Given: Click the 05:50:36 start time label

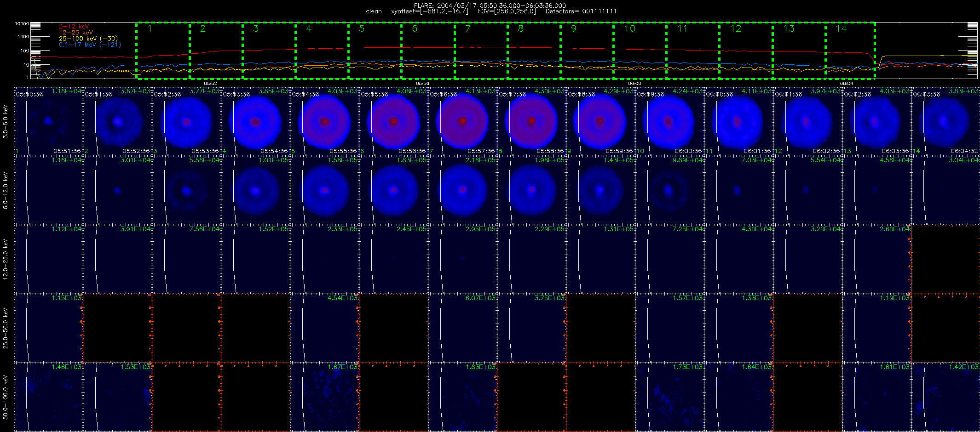Looking at the screenshot, I should pyautogui.click(x=29, y=94).
